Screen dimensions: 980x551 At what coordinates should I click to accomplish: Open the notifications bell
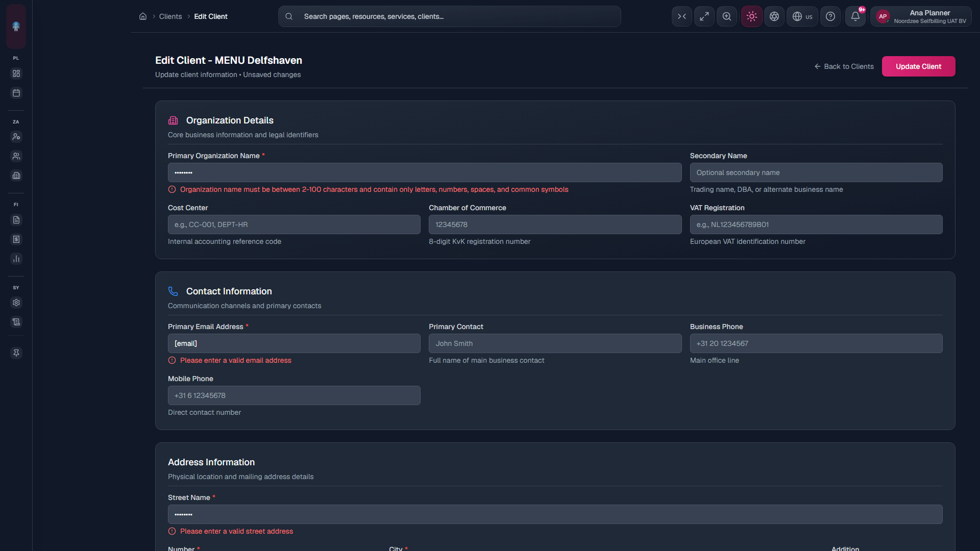tap(855, 16)
